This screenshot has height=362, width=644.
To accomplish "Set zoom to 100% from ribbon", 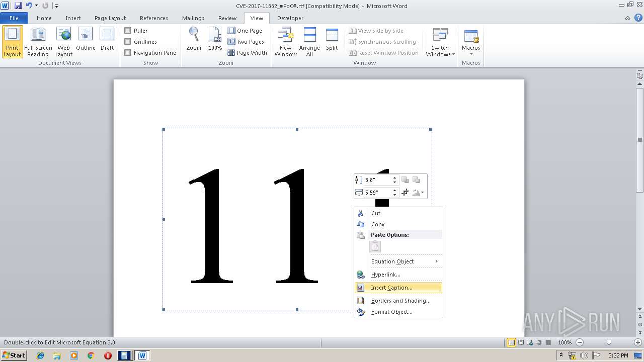I will point(215,39).
